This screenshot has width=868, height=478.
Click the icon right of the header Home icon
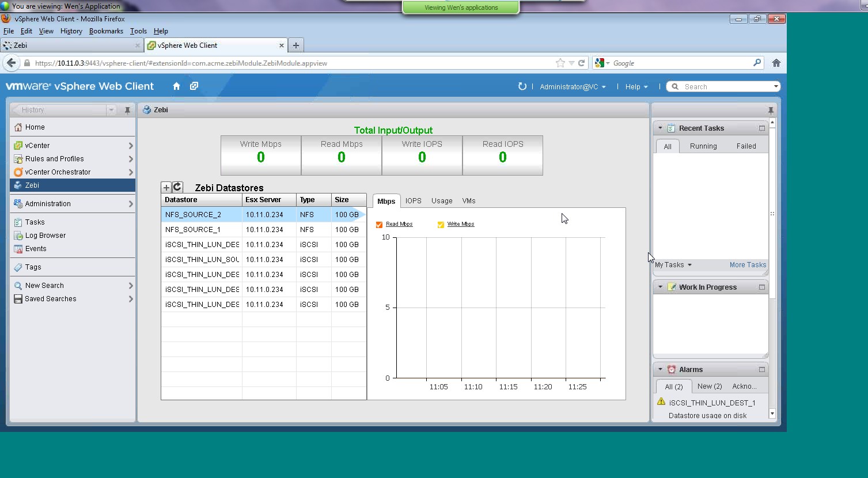194,86
